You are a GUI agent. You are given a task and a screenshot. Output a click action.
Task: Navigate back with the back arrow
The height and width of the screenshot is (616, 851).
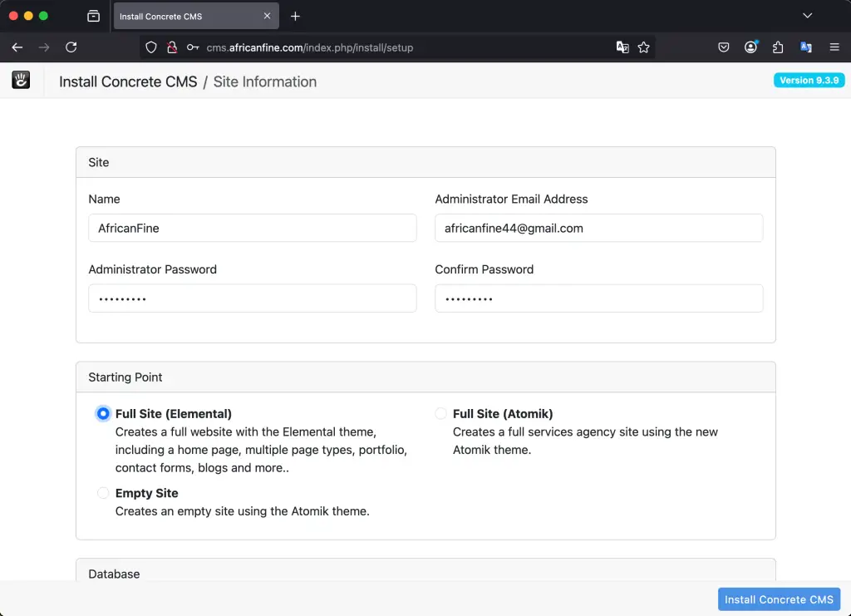tap(17, 47)
